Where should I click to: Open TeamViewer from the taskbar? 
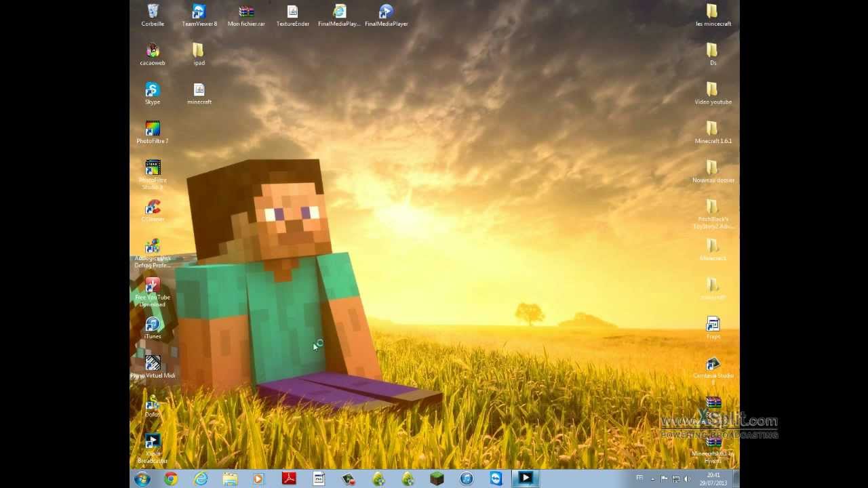click(496, 479)
